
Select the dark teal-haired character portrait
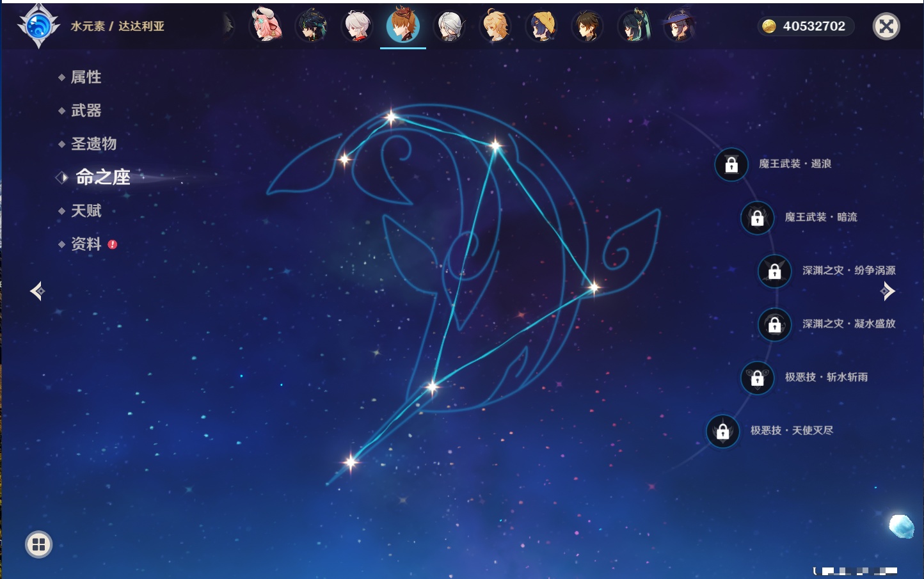[312, 26]
